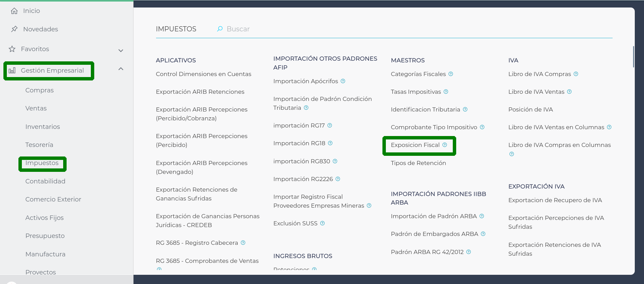The height and width of the screenshot is (284, 644).
Task: Open the Posición de IVA link
Action: click(x=530, y=109)
